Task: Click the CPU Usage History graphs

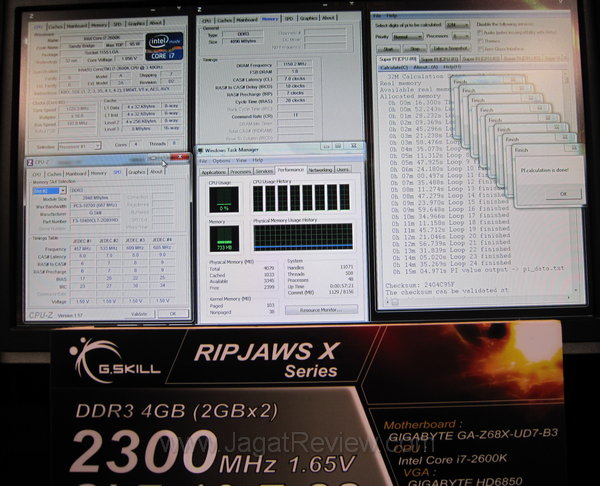Action: [301, 197]
